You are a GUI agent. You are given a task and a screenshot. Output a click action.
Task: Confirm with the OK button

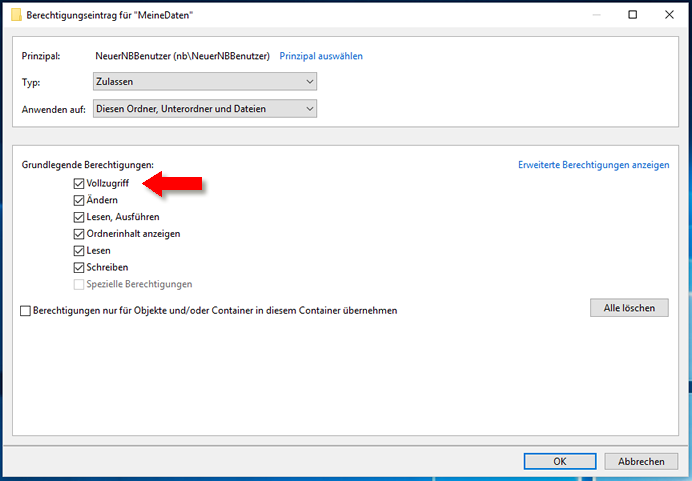tap(559, 461)
